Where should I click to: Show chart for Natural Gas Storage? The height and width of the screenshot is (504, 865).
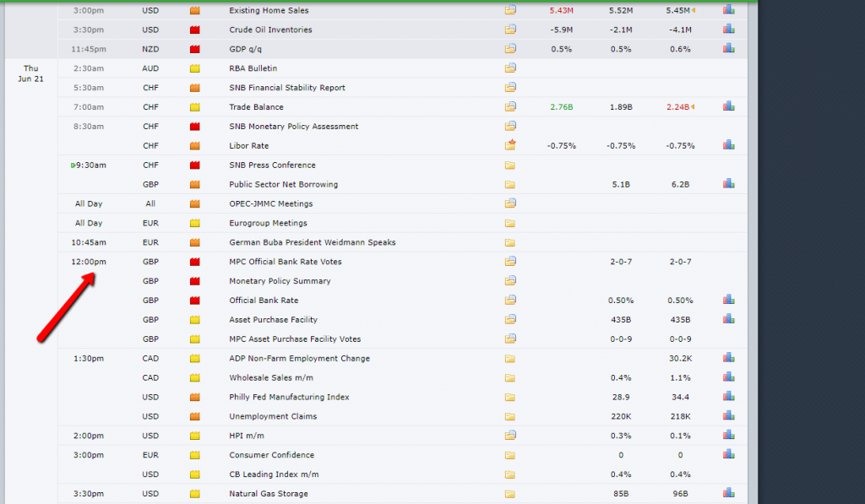(729, 492)
